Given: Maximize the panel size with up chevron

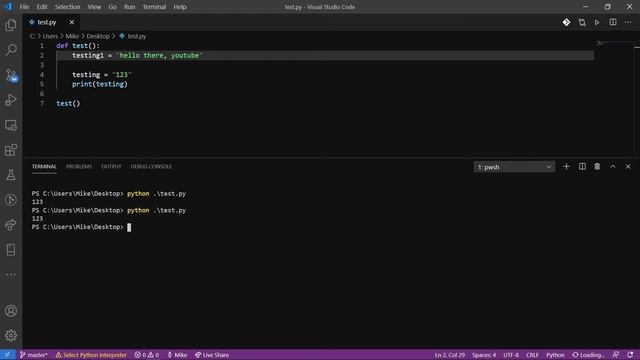Looking at the screenshot, I should click(613, 167).
